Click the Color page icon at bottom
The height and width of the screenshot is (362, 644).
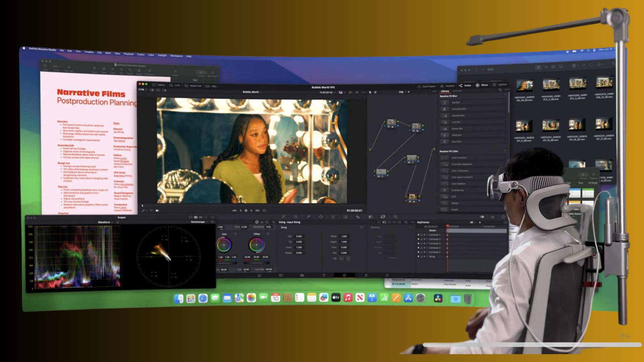click(x=344, y=275)
